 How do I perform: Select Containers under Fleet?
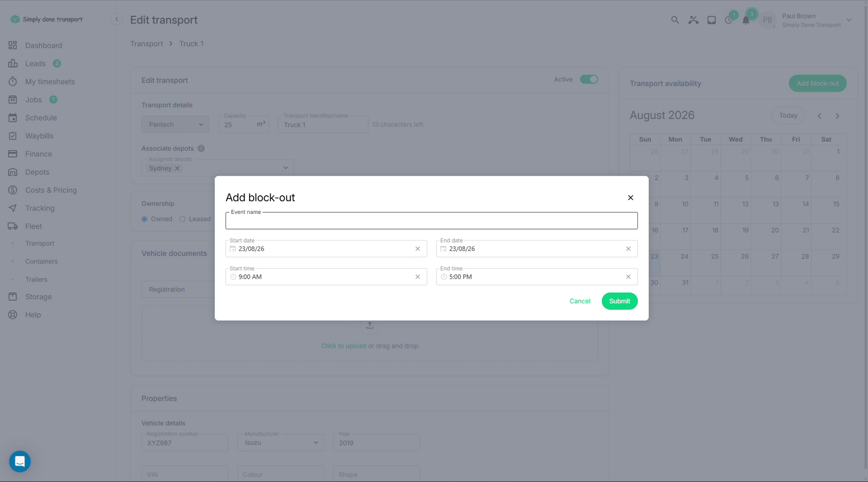pos(41,262)
